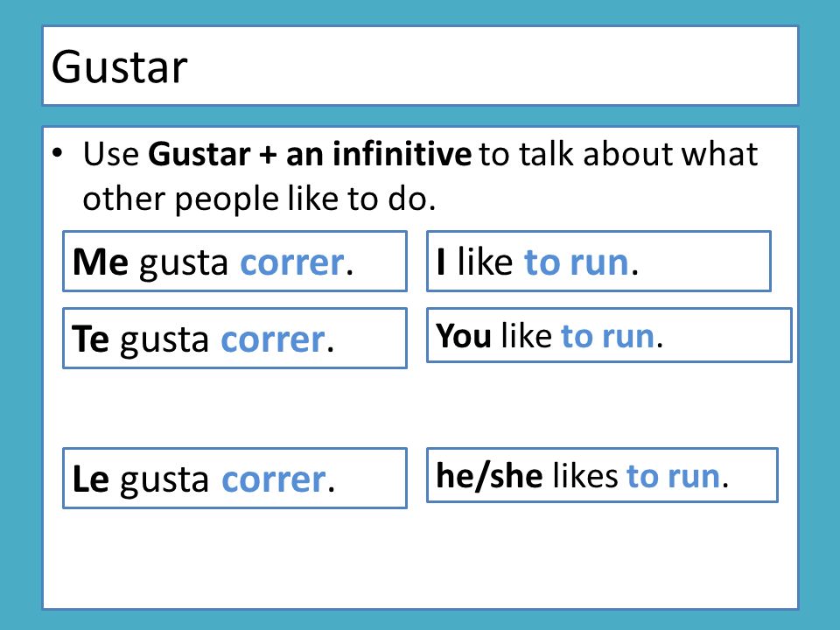Click the Gustar slide title
The image size is (840, 630).
pos(119,67)
